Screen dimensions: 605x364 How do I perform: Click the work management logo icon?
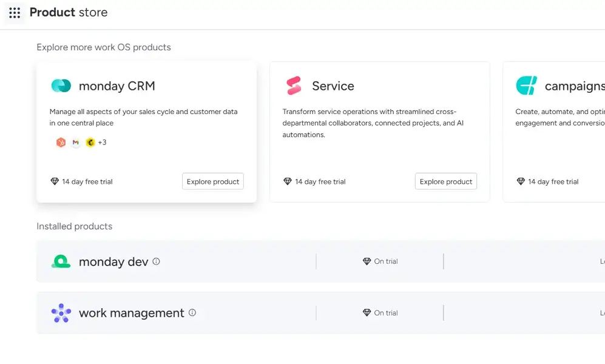point(61,313)
